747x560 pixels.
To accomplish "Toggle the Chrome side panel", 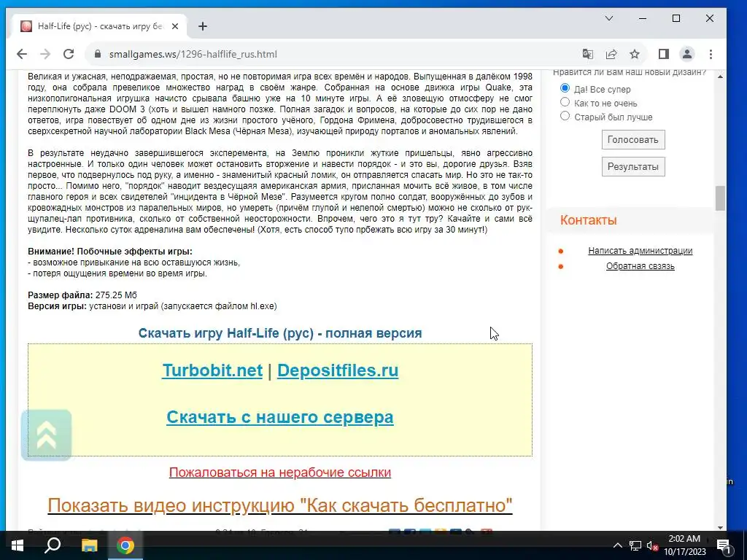I will coord(664,54).
